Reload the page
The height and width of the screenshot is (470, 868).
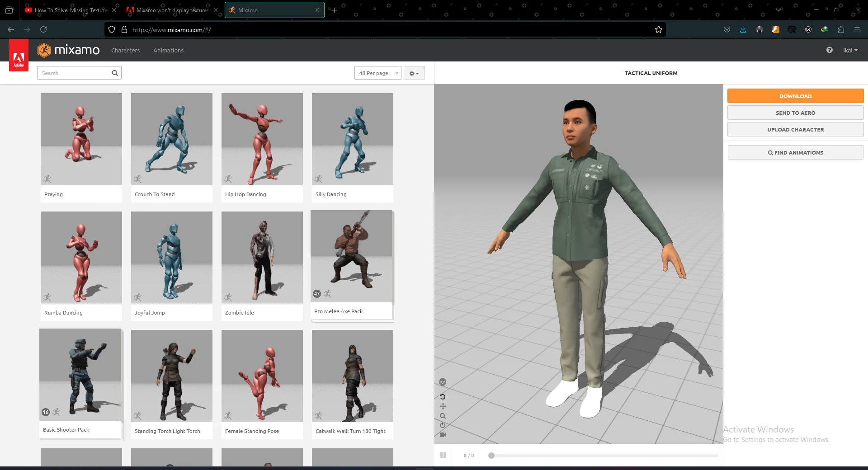point(43,29)
